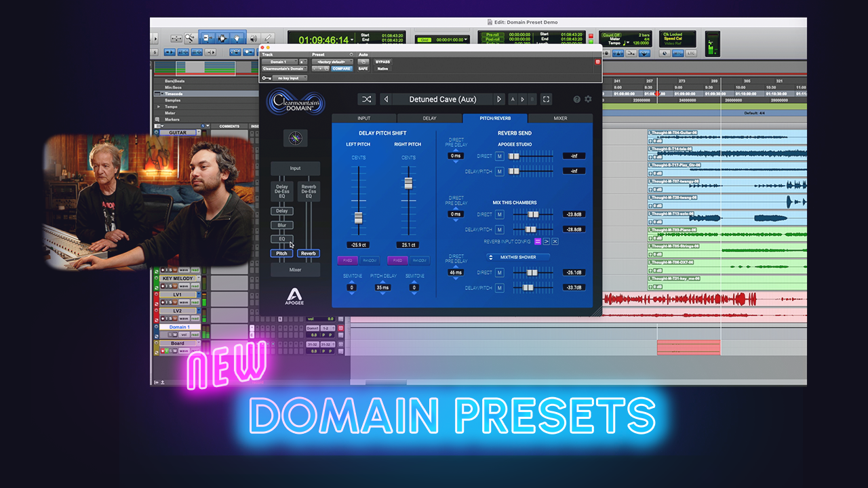Click Mix This Chambers DIRECT level slider
Viewport: 868px width, 488px height.
533,214
